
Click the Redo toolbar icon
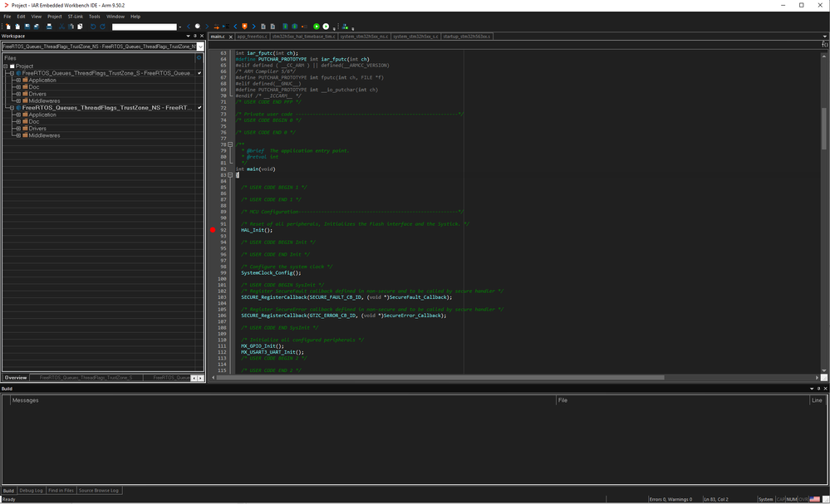(103, 27)
